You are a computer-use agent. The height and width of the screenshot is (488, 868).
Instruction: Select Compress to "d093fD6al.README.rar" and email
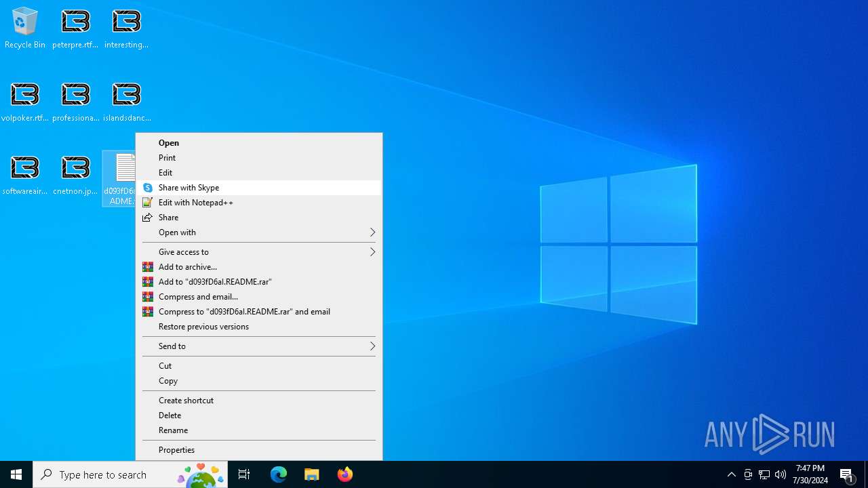click(259, 312)
